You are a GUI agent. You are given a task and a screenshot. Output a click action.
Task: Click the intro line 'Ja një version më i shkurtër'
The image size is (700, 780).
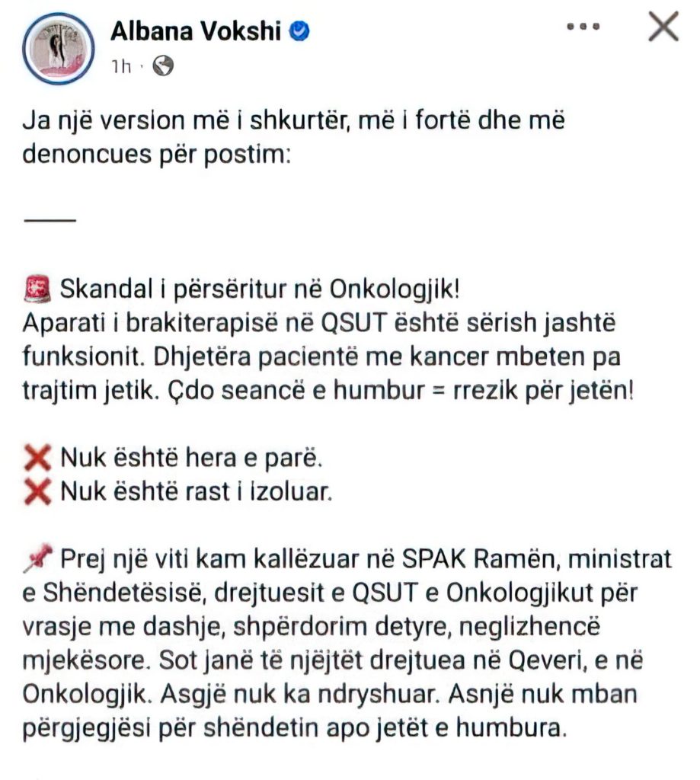(294, 121)
